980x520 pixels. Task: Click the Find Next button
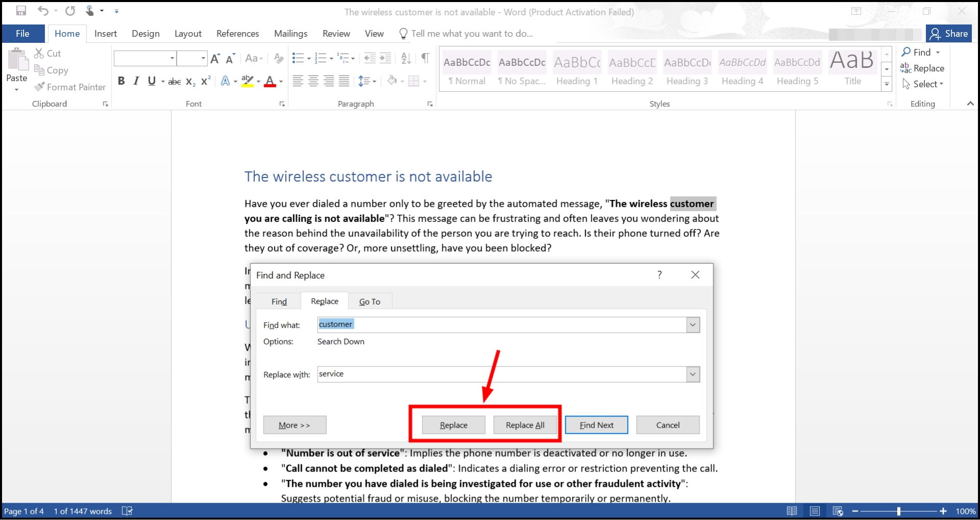596,425
